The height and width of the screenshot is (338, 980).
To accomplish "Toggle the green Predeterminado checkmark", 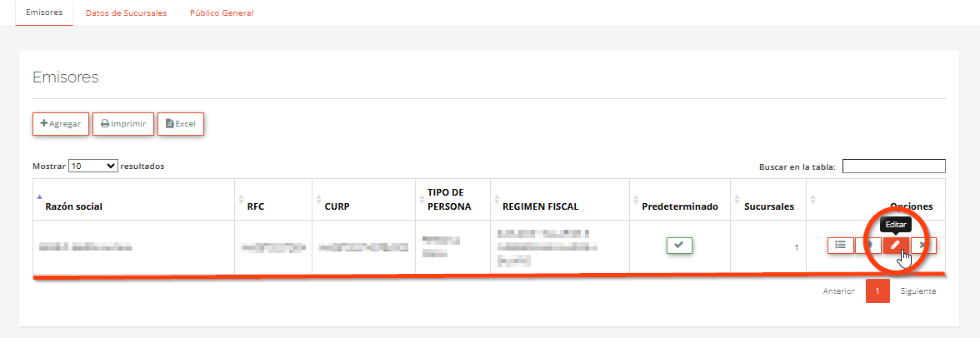I will click(x=679, y=246).
